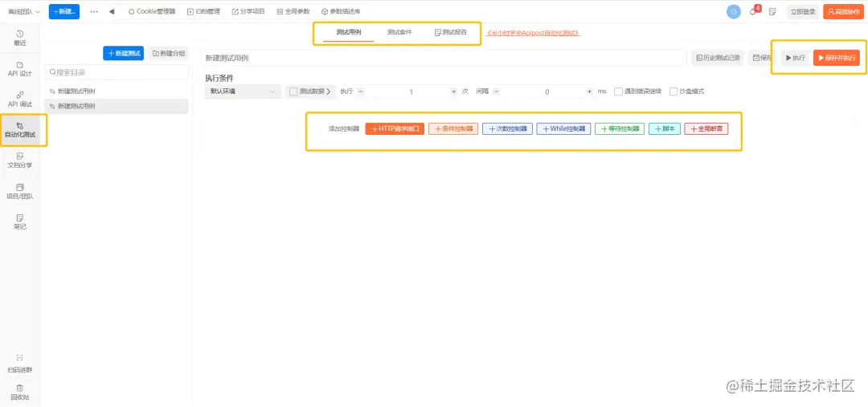This screenshot has height=407, width=868.
Task: Switch to the 测试报告 tab
Action: tap(451, 33)
